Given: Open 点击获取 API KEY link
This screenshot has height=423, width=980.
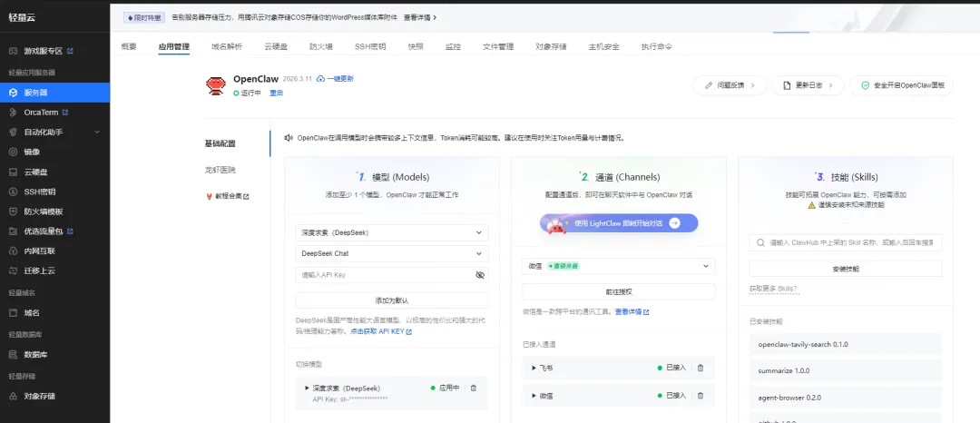Looking at the screenshot, I should click(x=380, y=332).
